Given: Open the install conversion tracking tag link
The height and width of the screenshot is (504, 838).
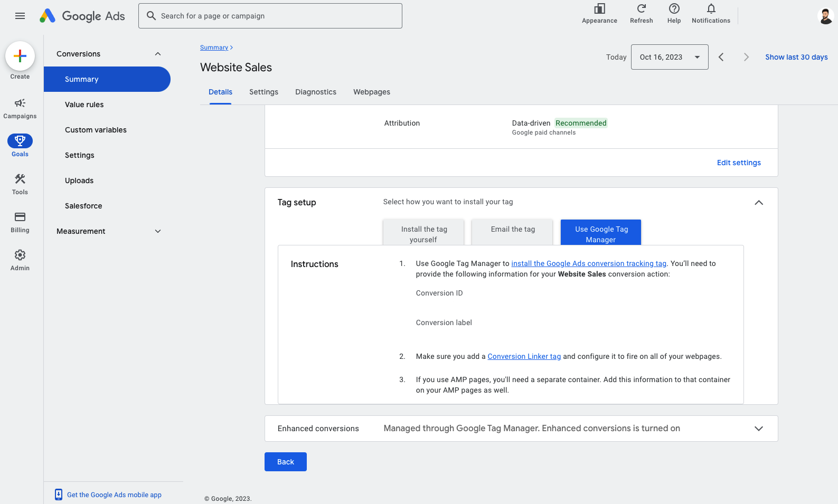Looking at the screenshot, I should (x=589, y=263).
